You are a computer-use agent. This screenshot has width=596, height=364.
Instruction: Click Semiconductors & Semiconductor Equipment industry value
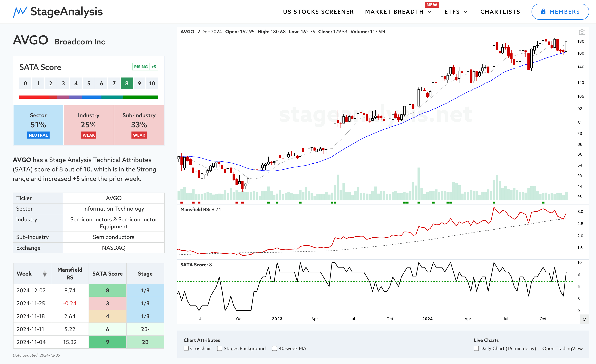coord(113,223)
